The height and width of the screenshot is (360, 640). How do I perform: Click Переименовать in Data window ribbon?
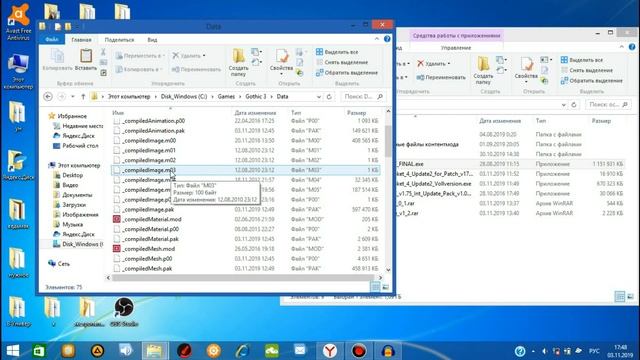pos(196,69)
